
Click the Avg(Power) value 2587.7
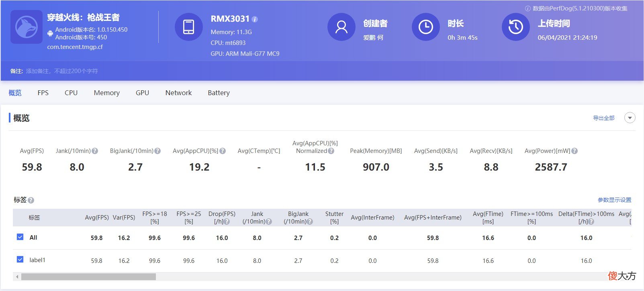tap(551, 167)
